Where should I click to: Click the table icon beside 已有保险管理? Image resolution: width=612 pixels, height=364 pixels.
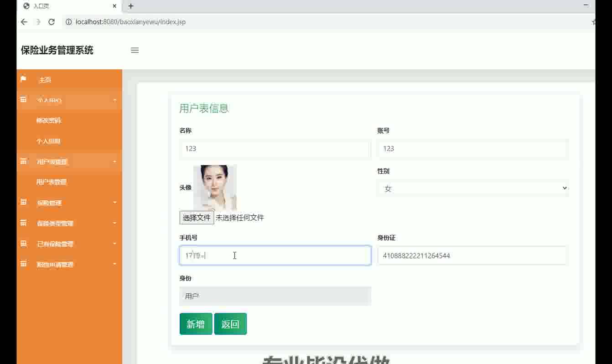[23, 244]
